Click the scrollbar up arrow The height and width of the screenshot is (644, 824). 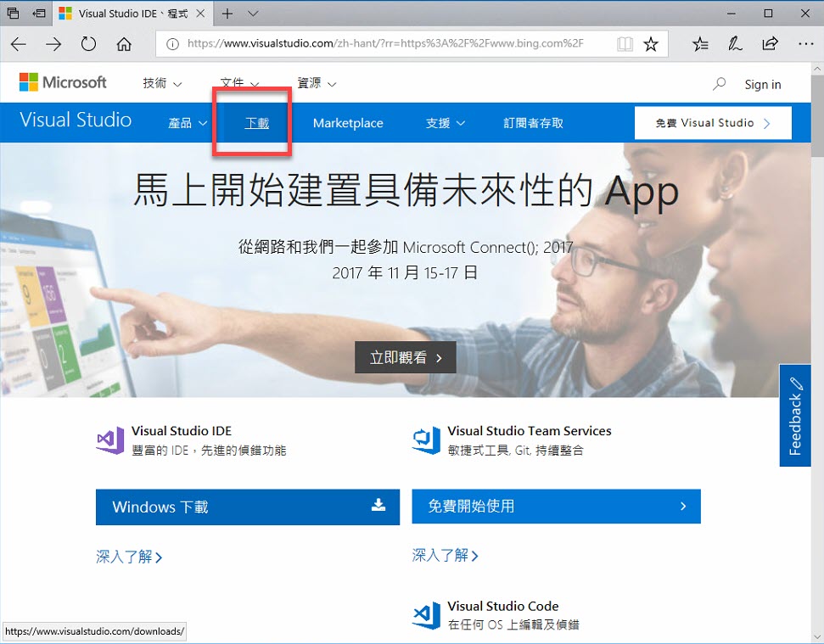[x=817, y=69]
